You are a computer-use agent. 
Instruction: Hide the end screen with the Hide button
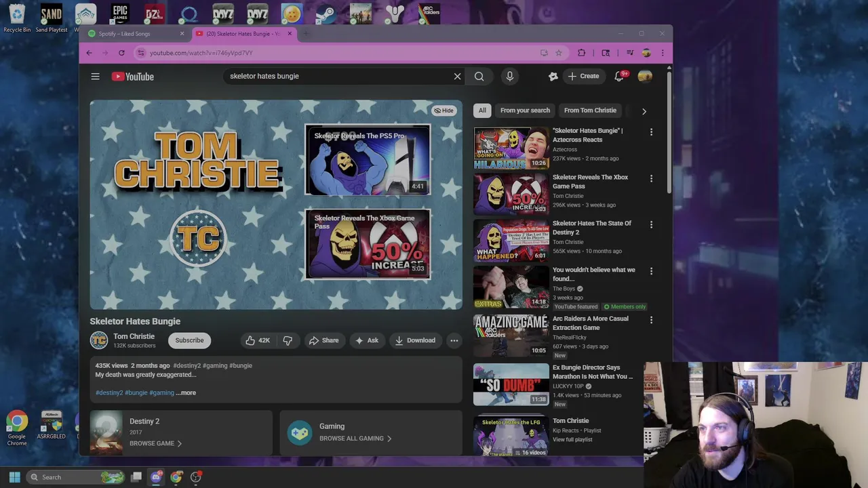(443, 110)
